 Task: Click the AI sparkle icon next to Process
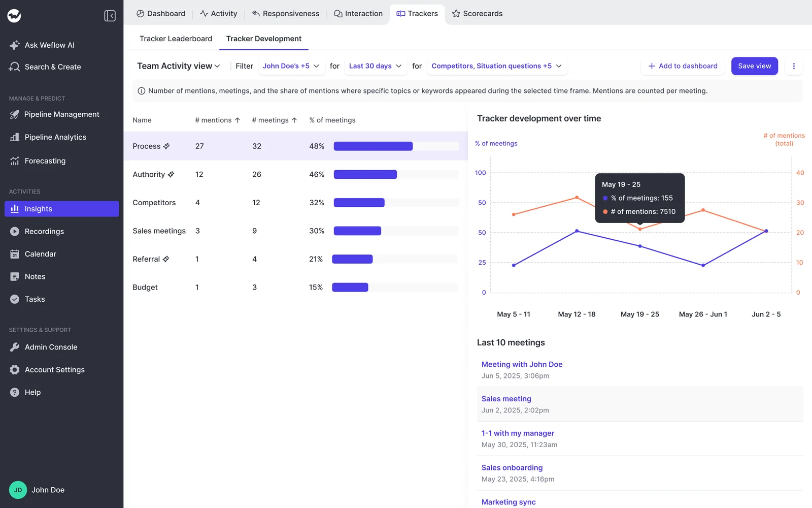click(166, 146)
